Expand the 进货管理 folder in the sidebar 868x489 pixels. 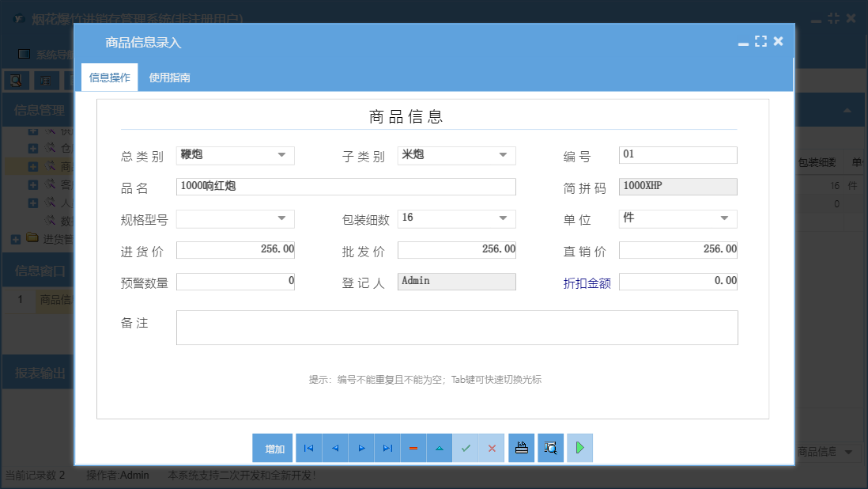click(x=17, y=239)
